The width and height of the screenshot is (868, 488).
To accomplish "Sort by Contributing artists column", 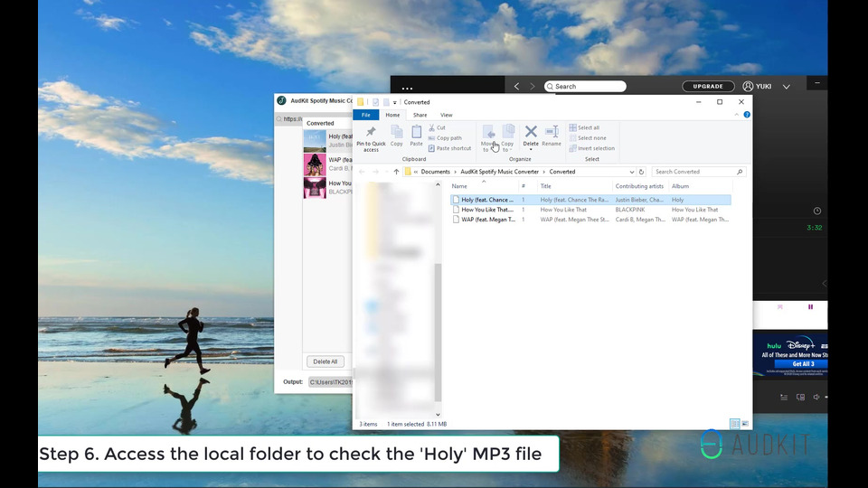I will 639,186.
